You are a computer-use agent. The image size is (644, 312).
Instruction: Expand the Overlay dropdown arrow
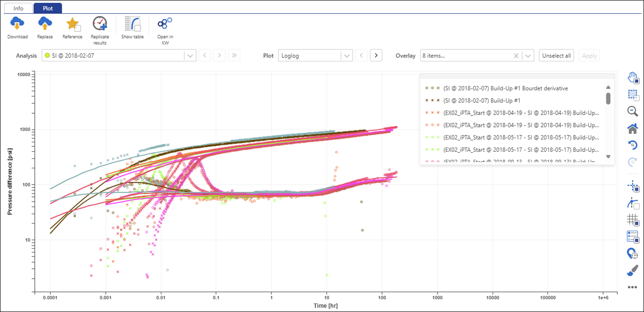529,55
